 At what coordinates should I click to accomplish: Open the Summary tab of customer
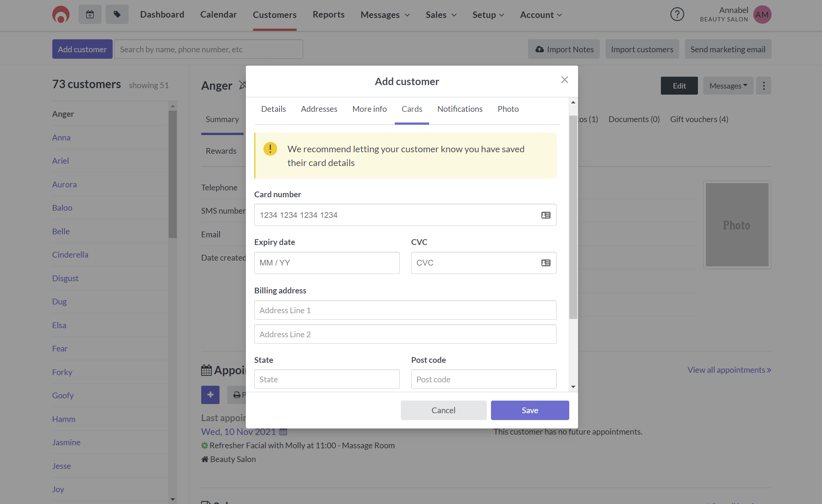[222, 119]
